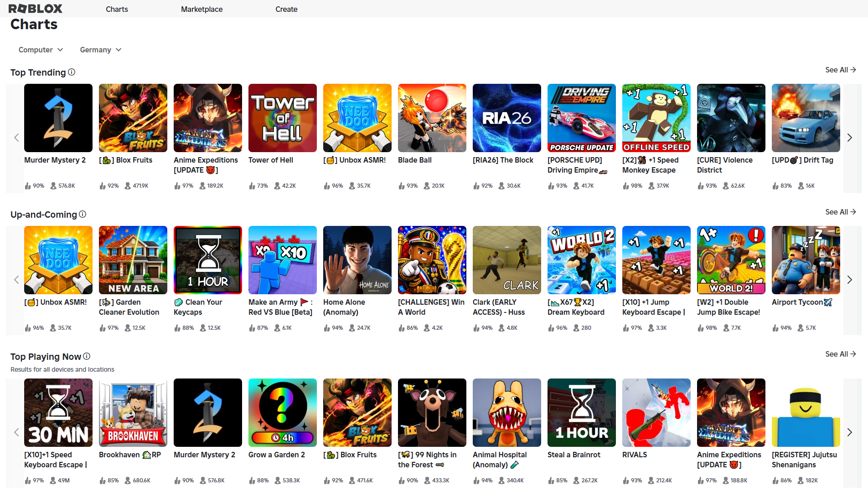Open Anime Expeditions in Top Trending
Viewport: 868px width, 491px height.
tap(208, 118)
